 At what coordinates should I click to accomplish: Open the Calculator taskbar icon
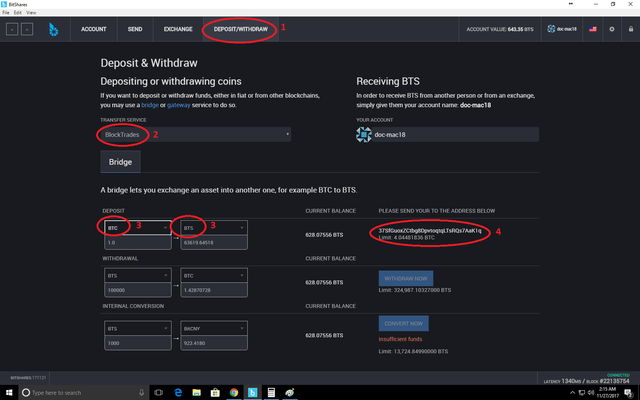271,393
